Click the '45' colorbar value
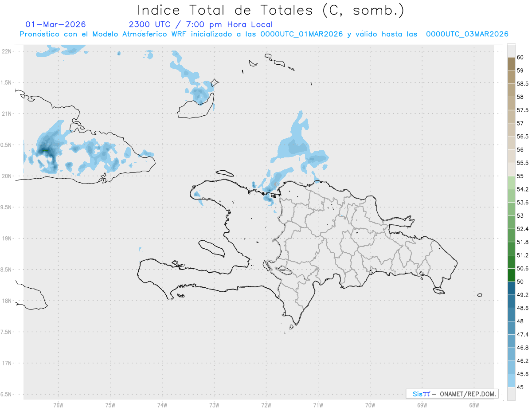Screen dimensions: 532x411 [x=520, y=387]
